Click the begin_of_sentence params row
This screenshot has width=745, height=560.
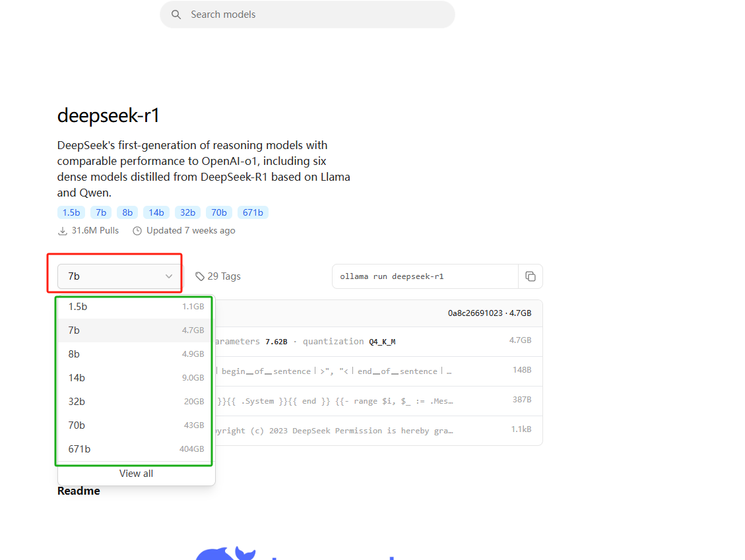pos(379,371)
